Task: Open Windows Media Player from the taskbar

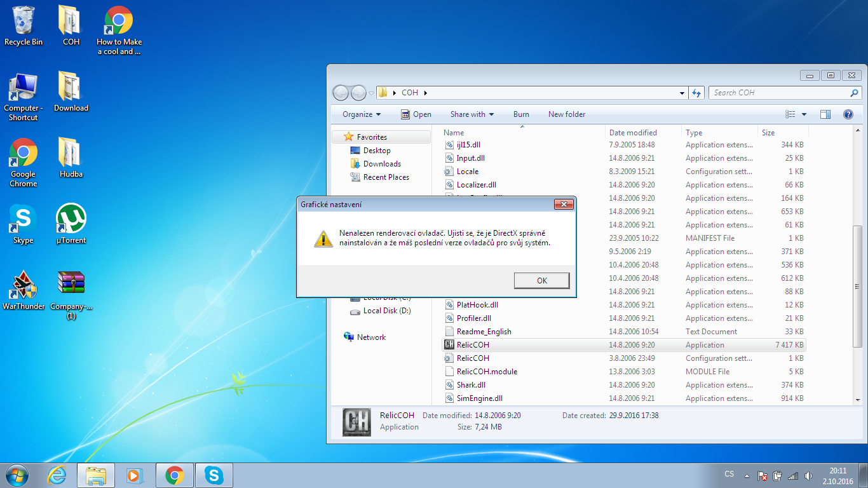Action: [x=135, y=475]
